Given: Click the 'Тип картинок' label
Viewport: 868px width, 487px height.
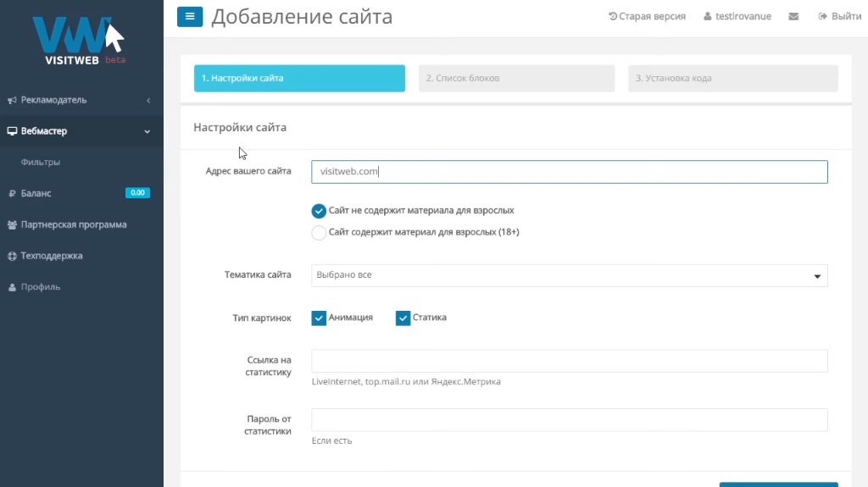Looking at the screenshot, I should pyautogui.click(x=262, y=318).
